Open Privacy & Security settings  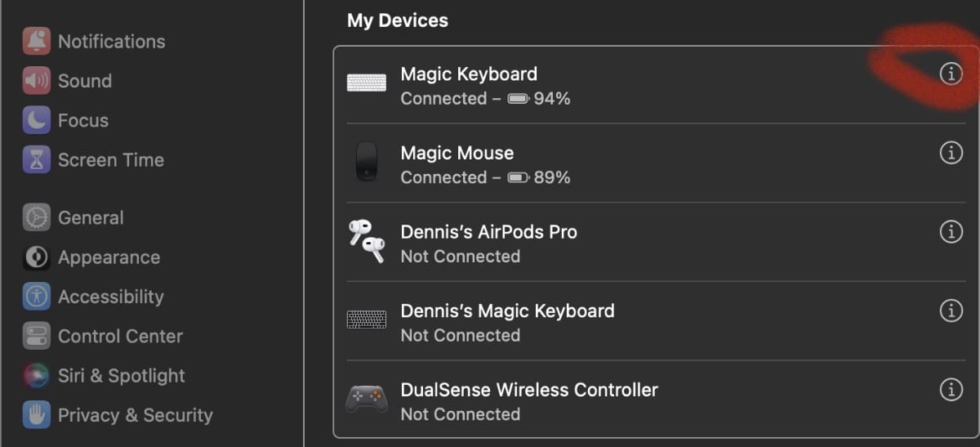point(135,415)
